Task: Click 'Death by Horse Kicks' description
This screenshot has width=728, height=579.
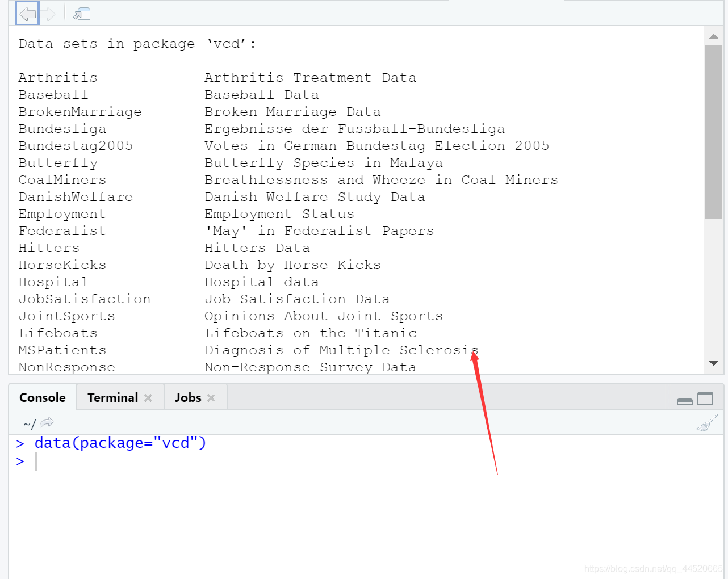Action: coord(293,265)
